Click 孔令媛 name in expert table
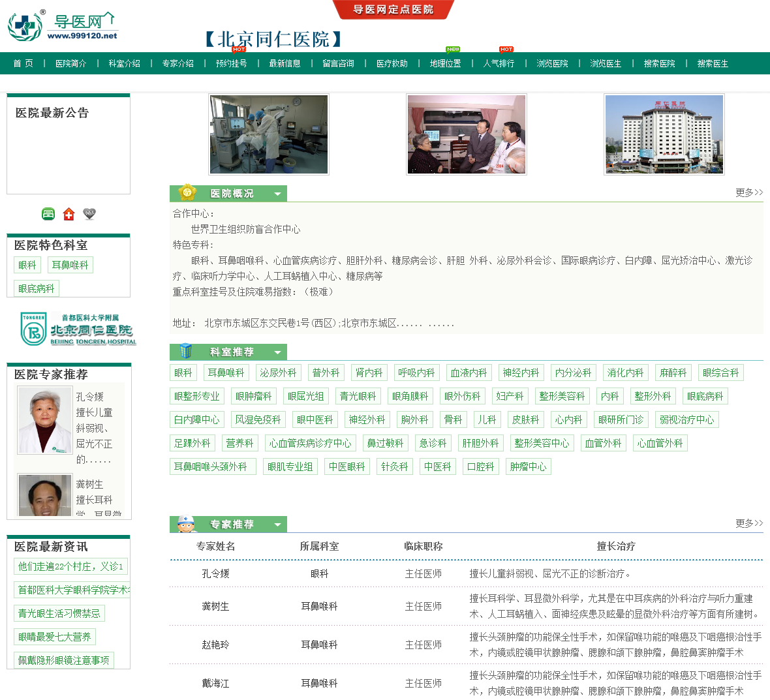This screenshot has height=700, width=770. click(x=215, y=574)
